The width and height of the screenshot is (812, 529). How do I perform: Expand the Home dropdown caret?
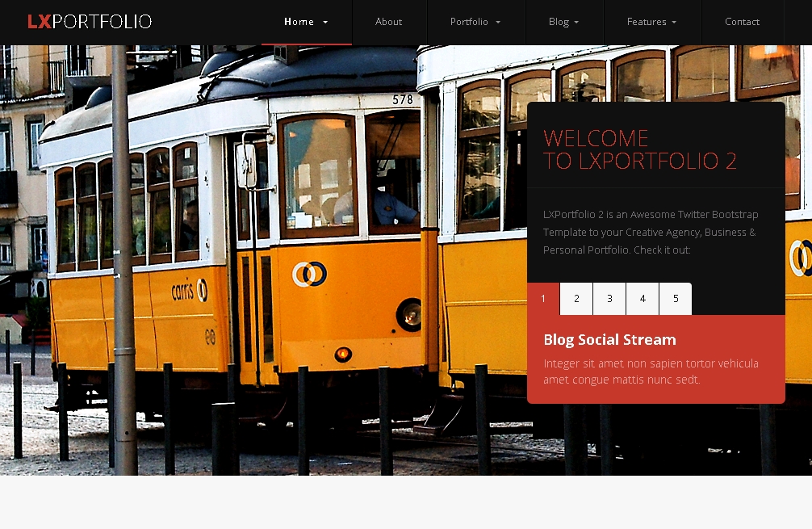pyautogui.click(x=325, y=23)
